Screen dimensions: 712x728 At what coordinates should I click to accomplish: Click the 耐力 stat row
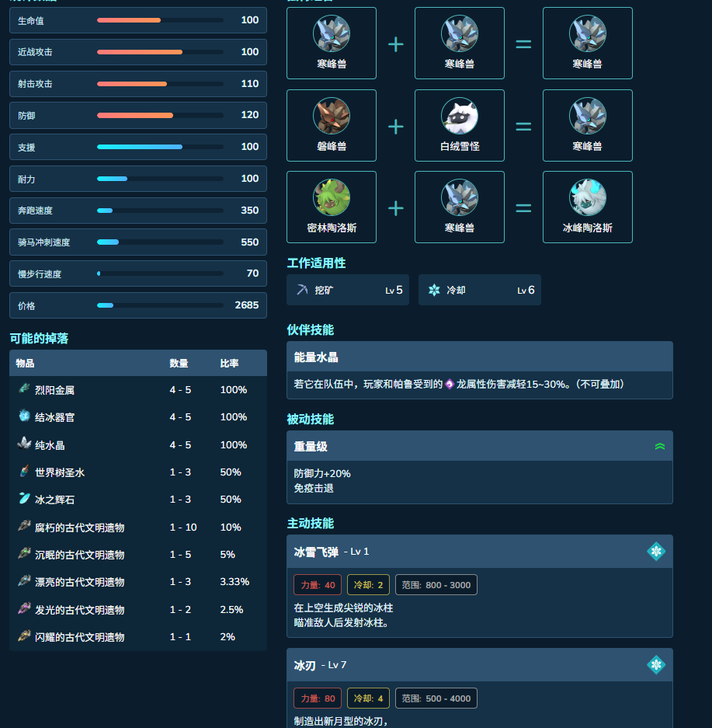(x=138, y=179)
